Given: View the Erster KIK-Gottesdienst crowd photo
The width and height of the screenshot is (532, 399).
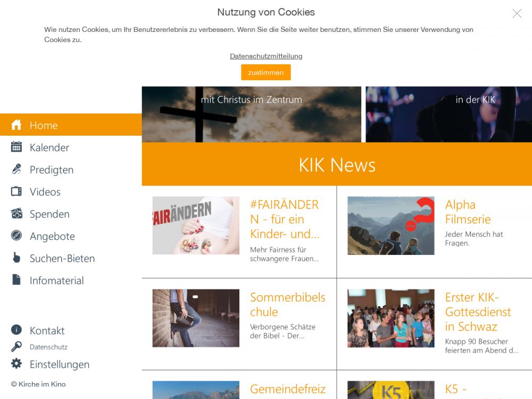Looking at the screenshot, I should point(390,318).
